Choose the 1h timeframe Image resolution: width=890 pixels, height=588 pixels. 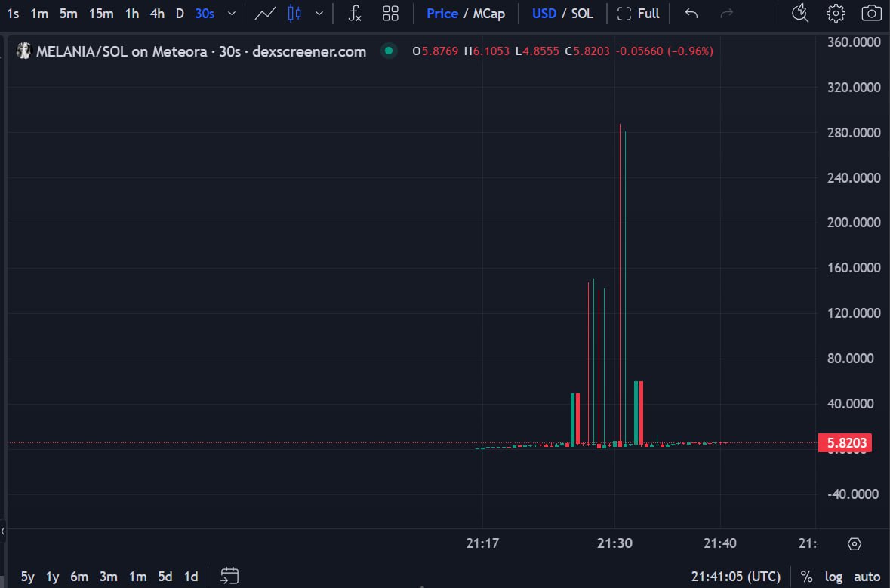(x=131, y=14)
